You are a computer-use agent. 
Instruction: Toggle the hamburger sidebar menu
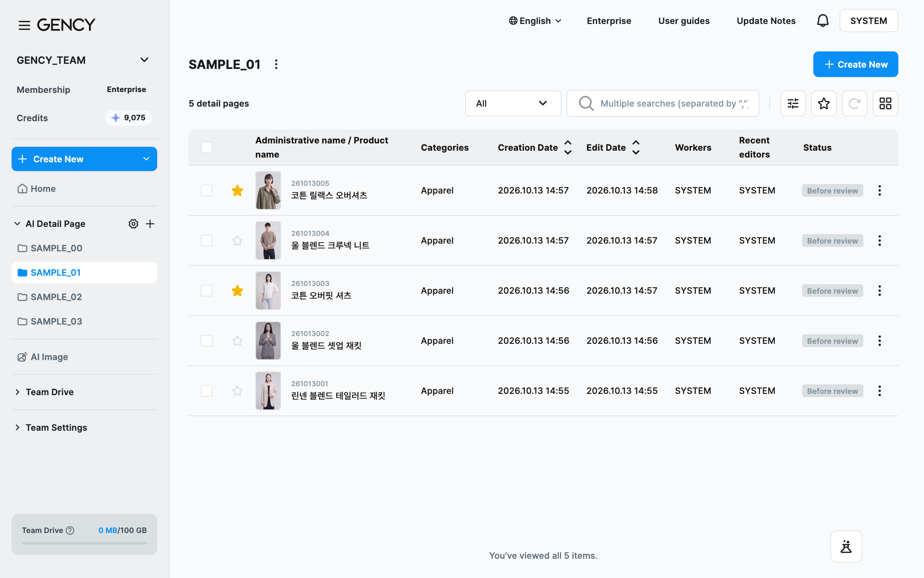[24, 25]
